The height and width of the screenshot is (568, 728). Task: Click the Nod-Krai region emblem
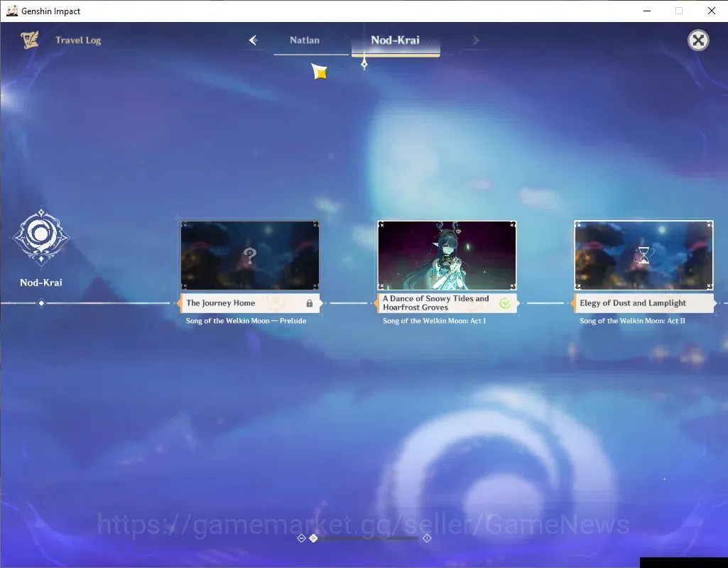point(41,236)
